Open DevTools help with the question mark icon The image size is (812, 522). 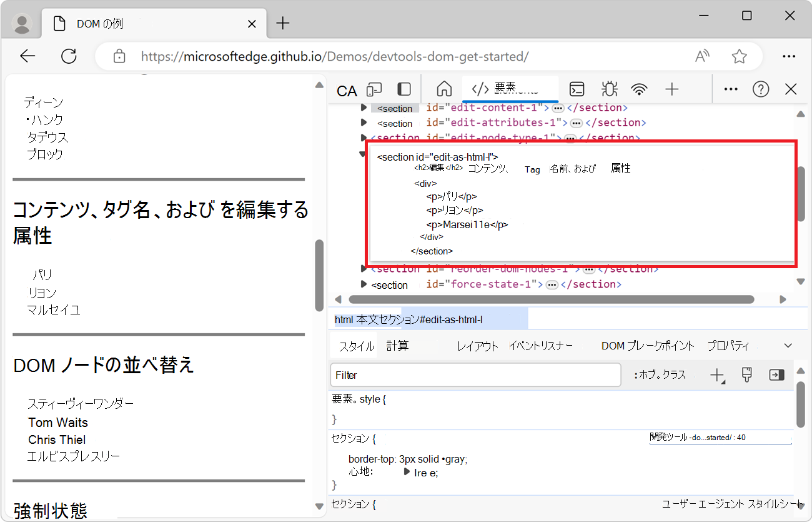tap(761, 89)
